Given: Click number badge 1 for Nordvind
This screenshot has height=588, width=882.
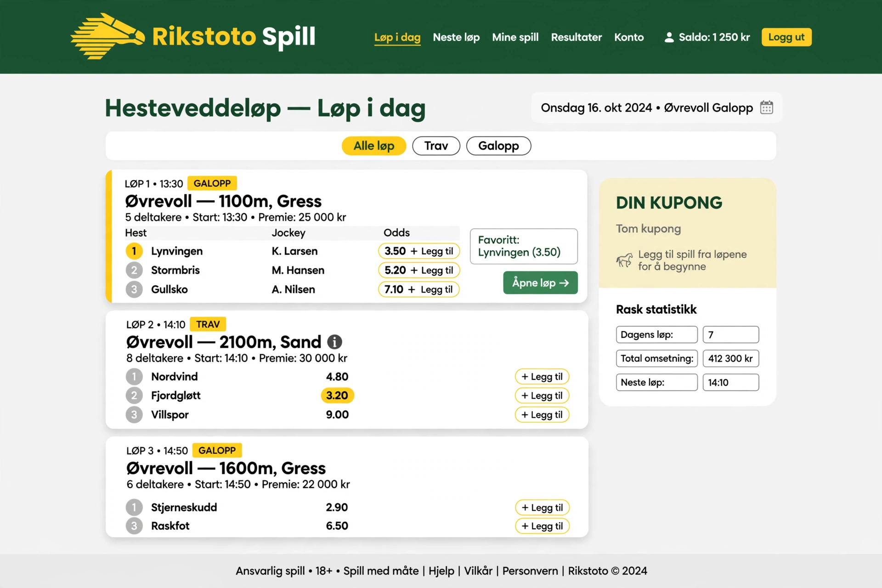Looking at the screenshot, I should coord(134,377).
